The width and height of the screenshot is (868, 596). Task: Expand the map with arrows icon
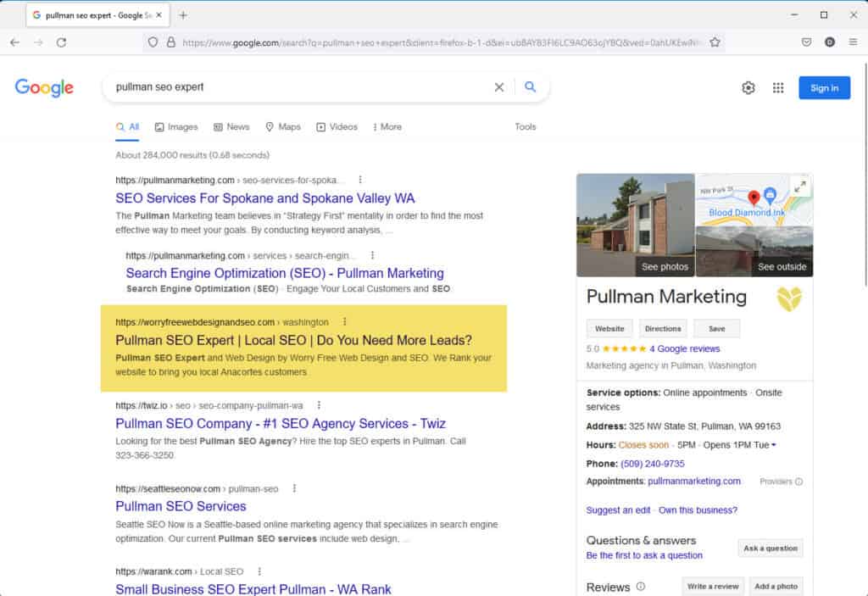(x=800, y=187)
